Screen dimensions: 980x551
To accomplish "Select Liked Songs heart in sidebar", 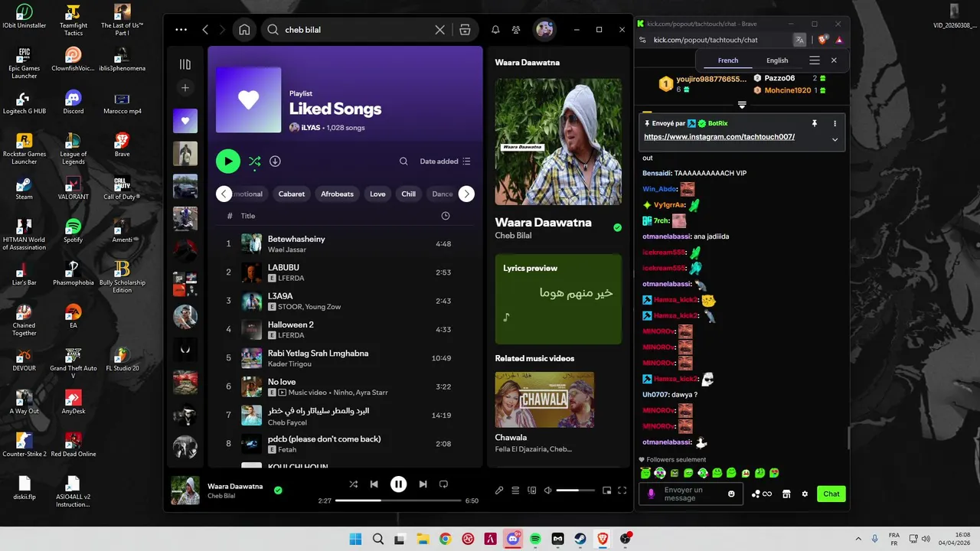I will pyautogui.click(x=185, y=121).
